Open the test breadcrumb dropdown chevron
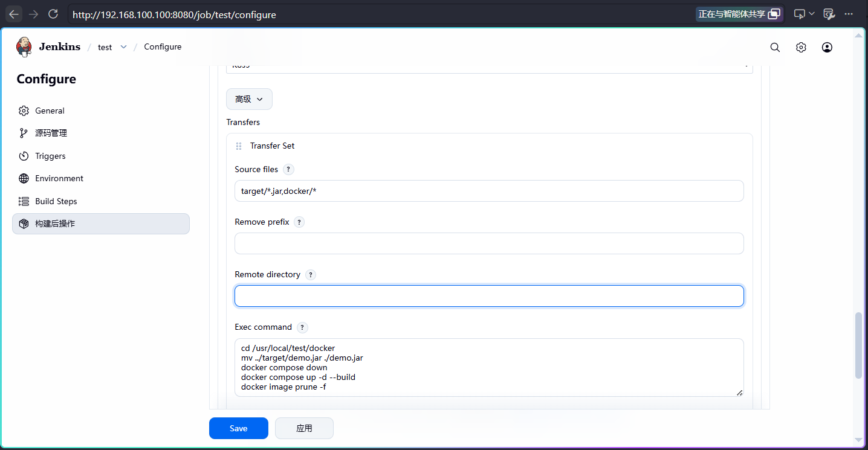The image size is (868, 450). pos(123,47)
